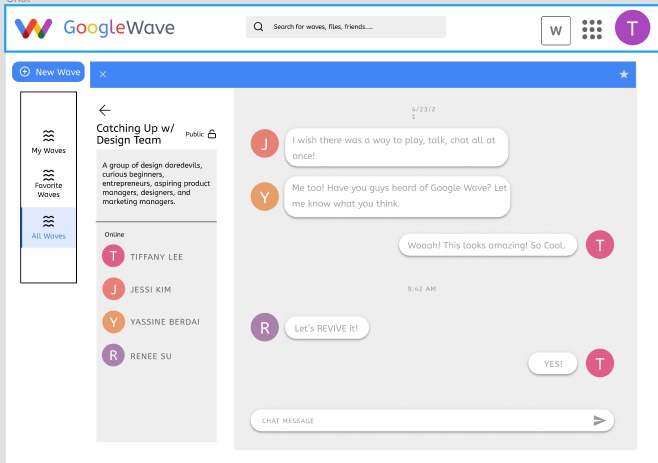Click the YES! message bubble
The image size is (658, 463).
(553, 364)
